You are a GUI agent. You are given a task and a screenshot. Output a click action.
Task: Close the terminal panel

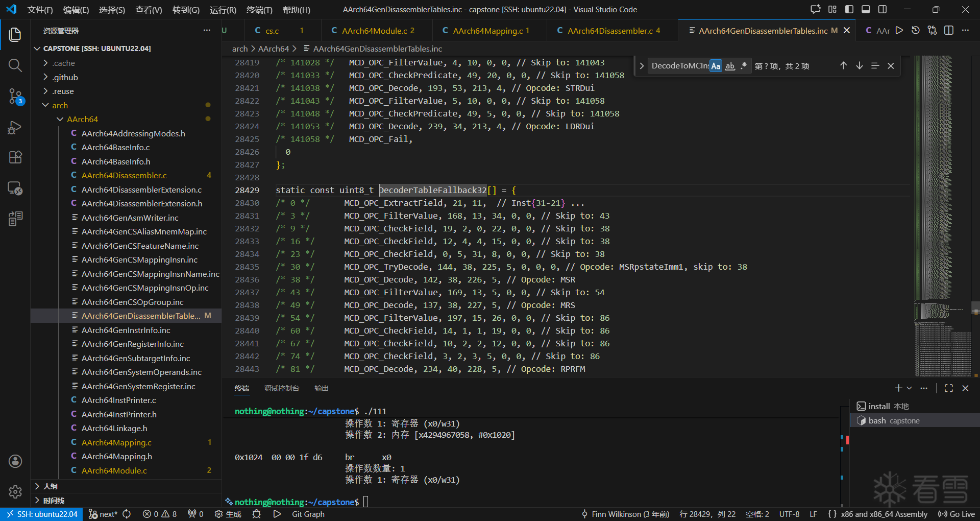(x=965, y=388)
